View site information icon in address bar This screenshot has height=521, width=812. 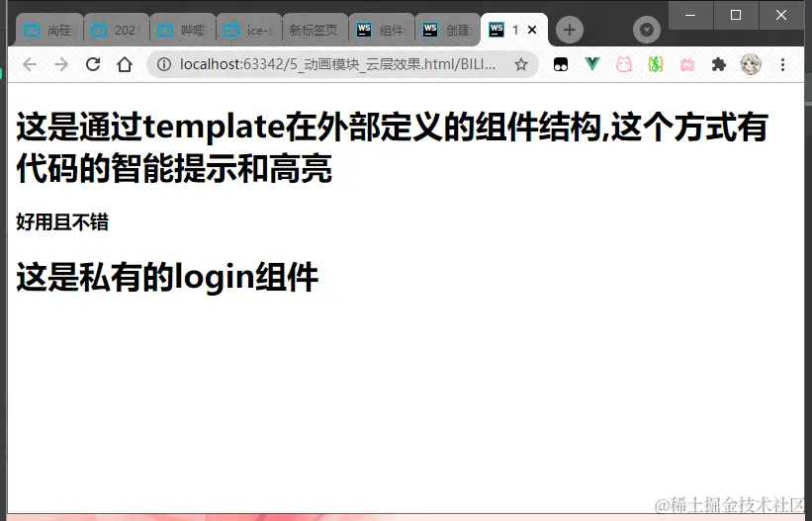tap(163, 64)
